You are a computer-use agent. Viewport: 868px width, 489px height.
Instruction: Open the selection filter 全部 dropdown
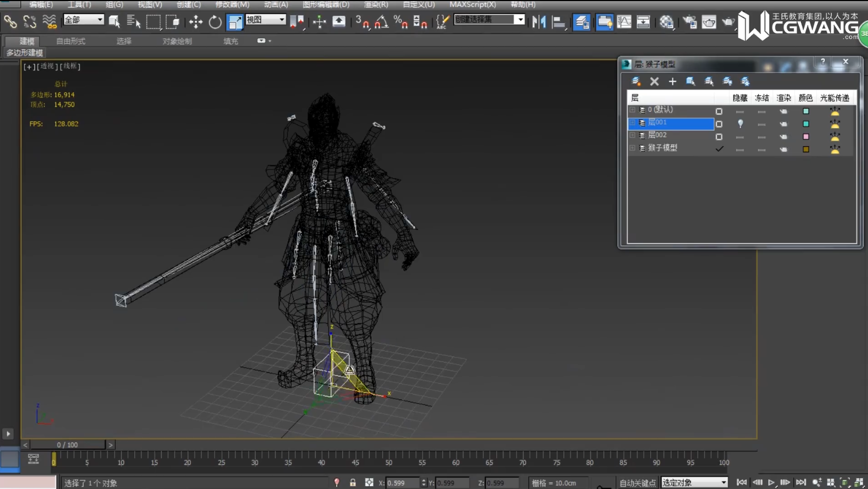click(x=84, y=20)
